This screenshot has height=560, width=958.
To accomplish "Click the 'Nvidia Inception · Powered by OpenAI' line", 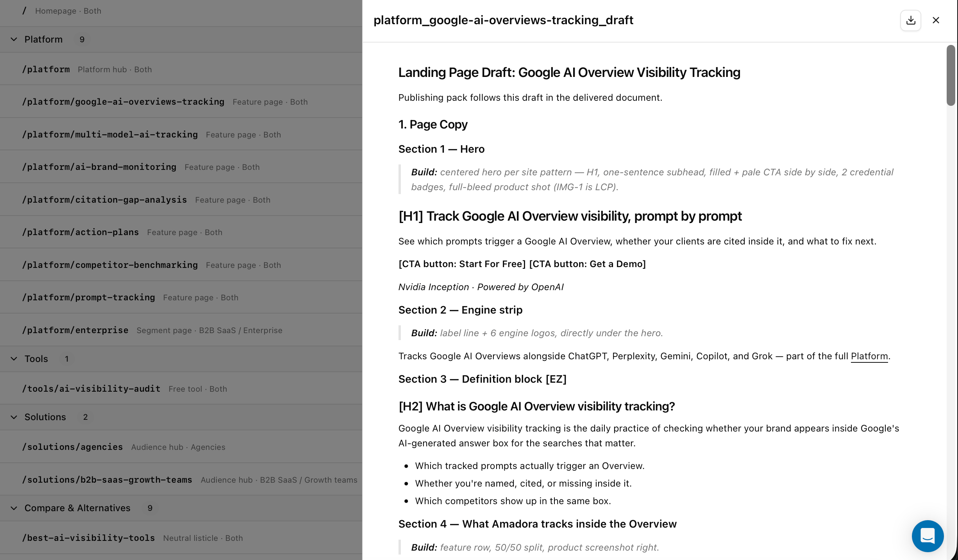I will (x=481, y=287).
